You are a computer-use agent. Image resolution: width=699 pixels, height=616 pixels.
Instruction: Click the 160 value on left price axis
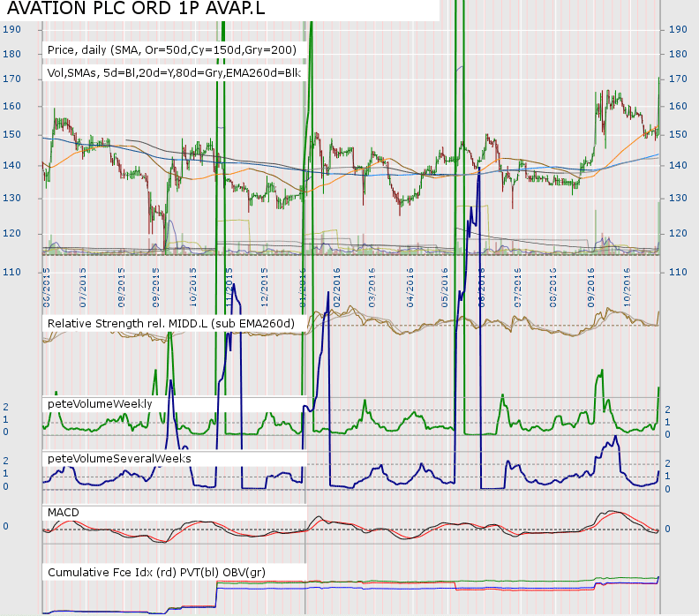tap(11, 106)
